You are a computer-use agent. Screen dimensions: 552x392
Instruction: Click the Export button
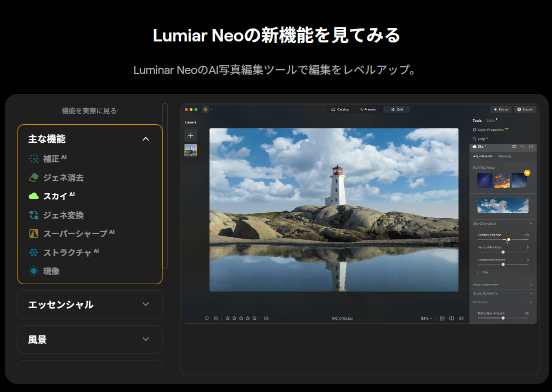(525, 109)
